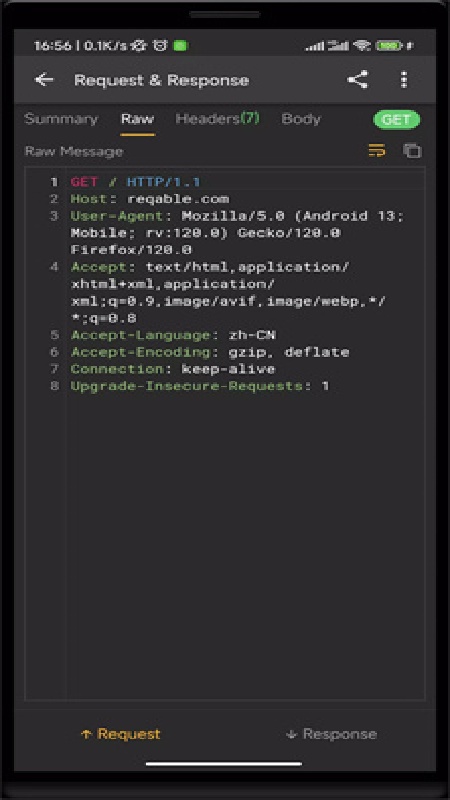Tap the alarm clock status icon

click(161, 46)
